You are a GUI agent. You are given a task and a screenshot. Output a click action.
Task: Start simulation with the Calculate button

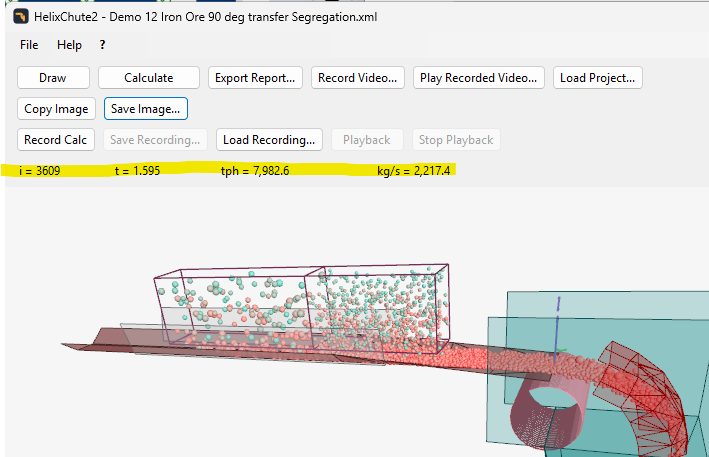coord(149,78)
